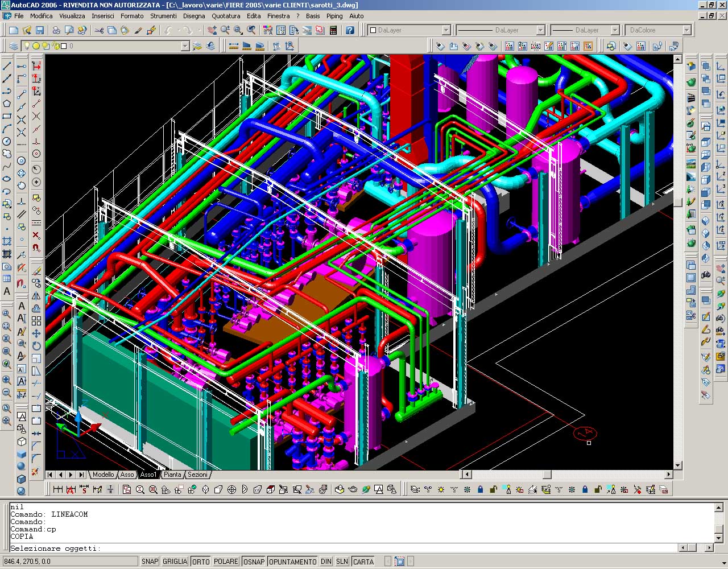Click the vertical scrollbar down arrow of drawing
The image size is (728, 569).
coord(677,465)
